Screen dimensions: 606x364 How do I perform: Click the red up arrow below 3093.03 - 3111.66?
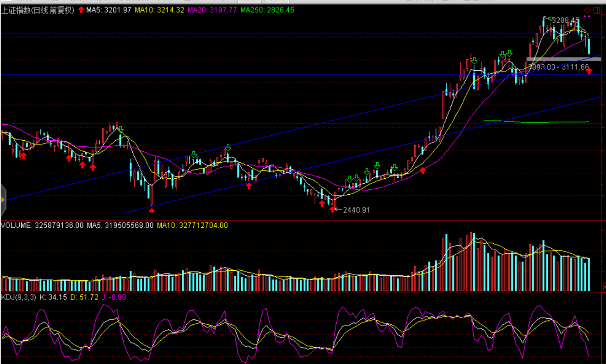tap(589, 71)
